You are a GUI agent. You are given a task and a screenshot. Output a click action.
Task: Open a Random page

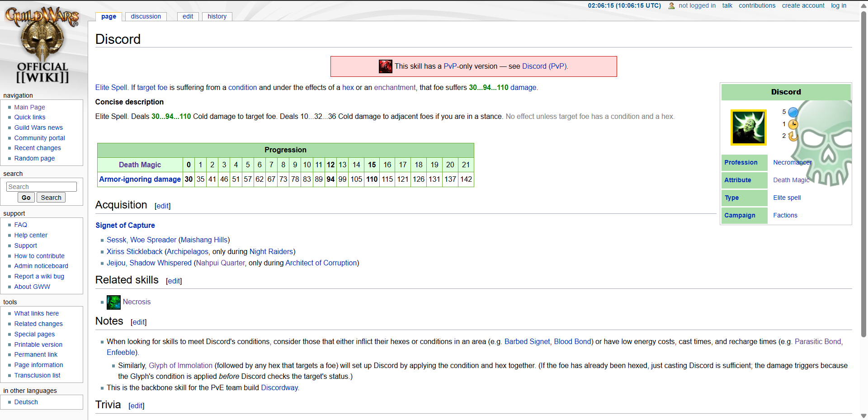click(x=34, y=158)
